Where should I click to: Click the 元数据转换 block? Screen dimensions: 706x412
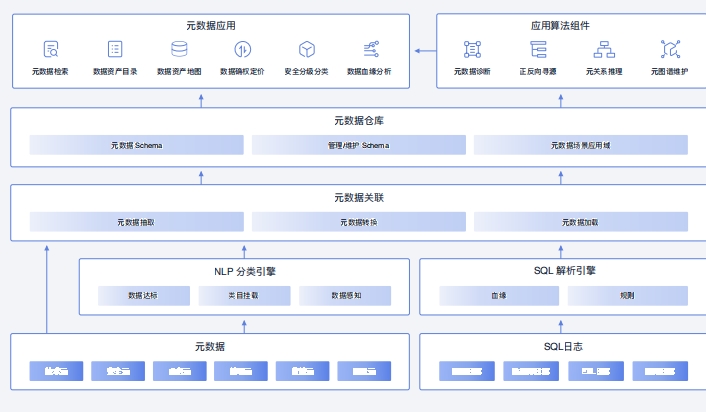[x=358, y=222]
